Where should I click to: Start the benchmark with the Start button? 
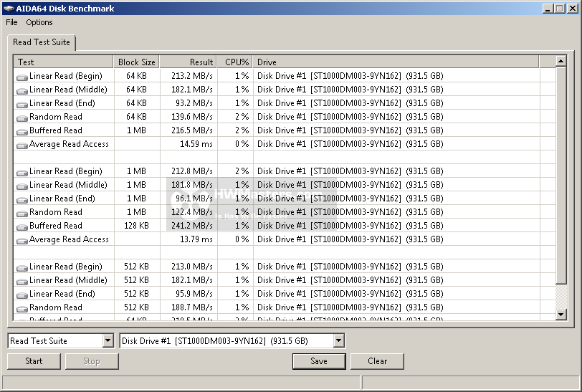tap(34, 361)
